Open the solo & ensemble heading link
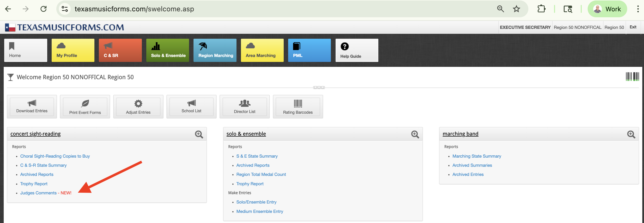 246,134
